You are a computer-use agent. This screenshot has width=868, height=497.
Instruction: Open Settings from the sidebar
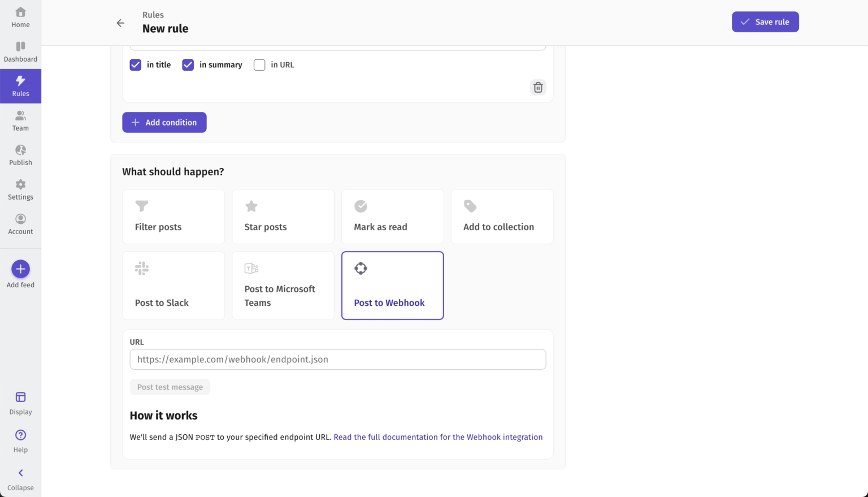tap(20, 189)
